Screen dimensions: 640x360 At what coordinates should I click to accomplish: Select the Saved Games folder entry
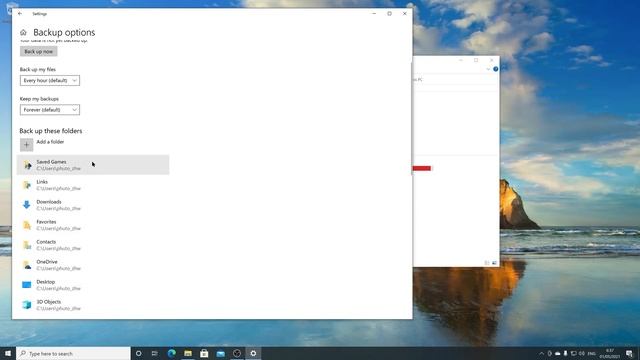point(93,165)
